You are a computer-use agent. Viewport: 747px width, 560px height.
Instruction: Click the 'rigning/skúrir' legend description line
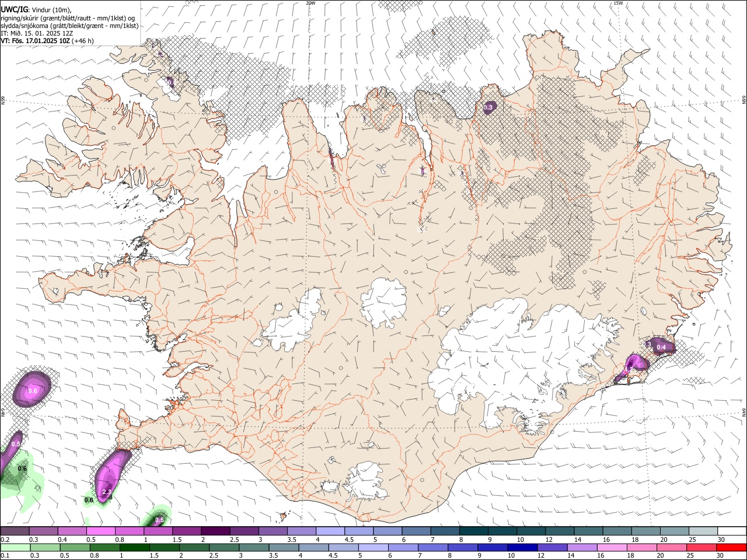tap(68, 18)
